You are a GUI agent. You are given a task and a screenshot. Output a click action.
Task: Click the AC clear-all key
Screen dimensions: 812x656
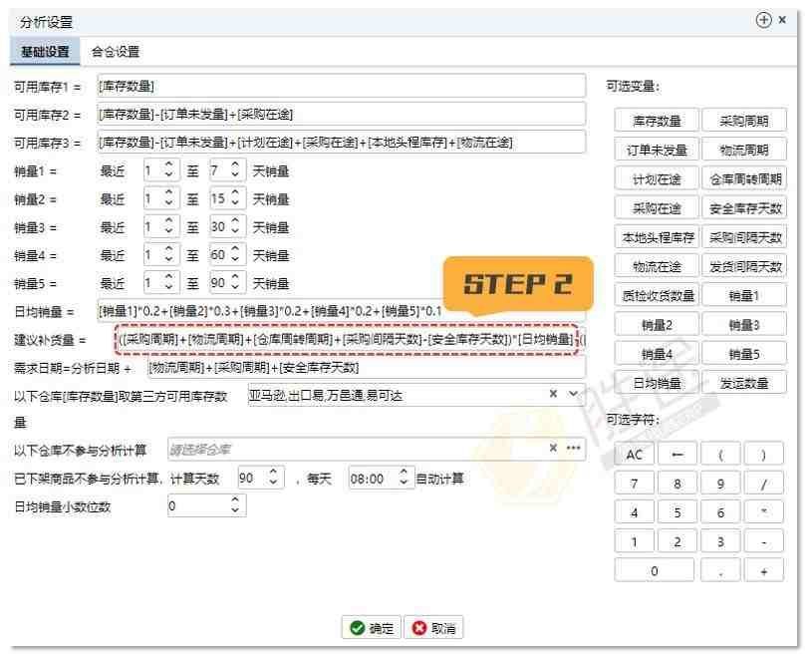tap(634, 455)
